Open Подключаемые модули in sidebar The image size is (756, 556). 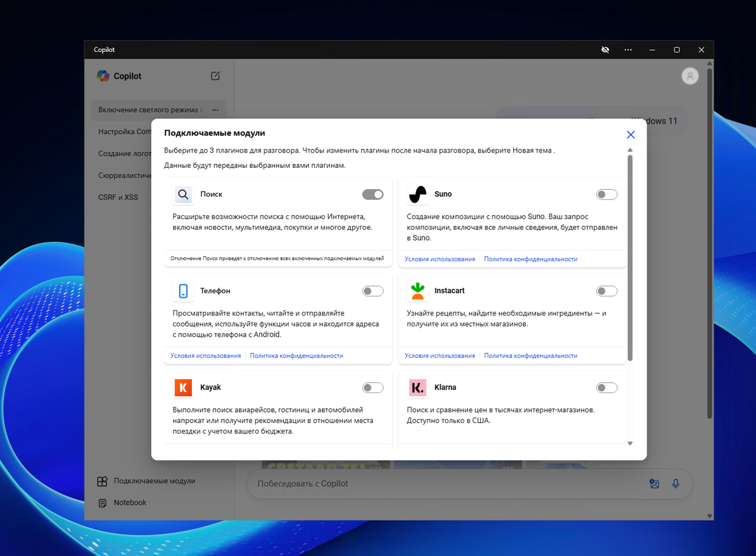(154, 481)
